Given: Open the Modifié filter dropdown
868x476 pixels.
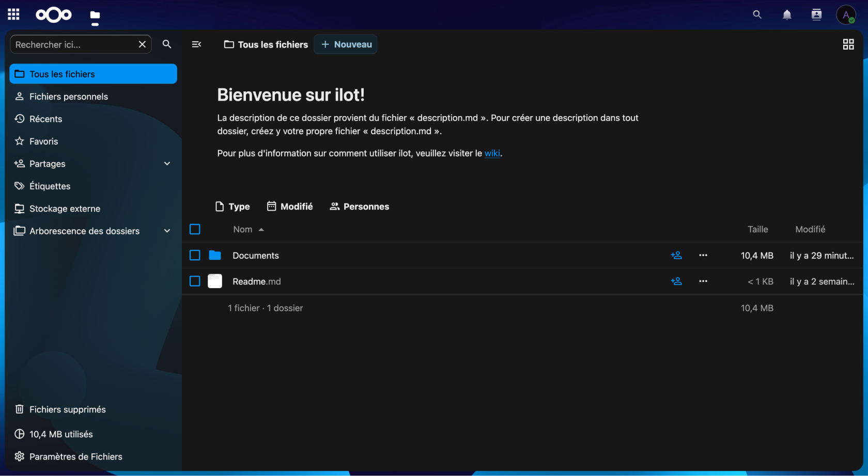Looking at the screenshot, I should 290,207.
